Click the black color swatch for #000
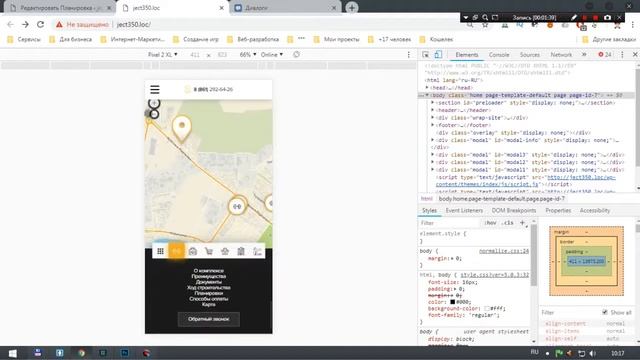The width and height of the screenshot is (640, 360). [452, 302]
